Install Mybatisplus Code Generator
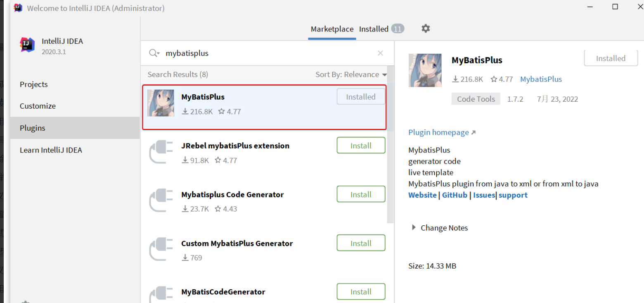Viewport: 644px width, 303px height. (x=361, y=194)
